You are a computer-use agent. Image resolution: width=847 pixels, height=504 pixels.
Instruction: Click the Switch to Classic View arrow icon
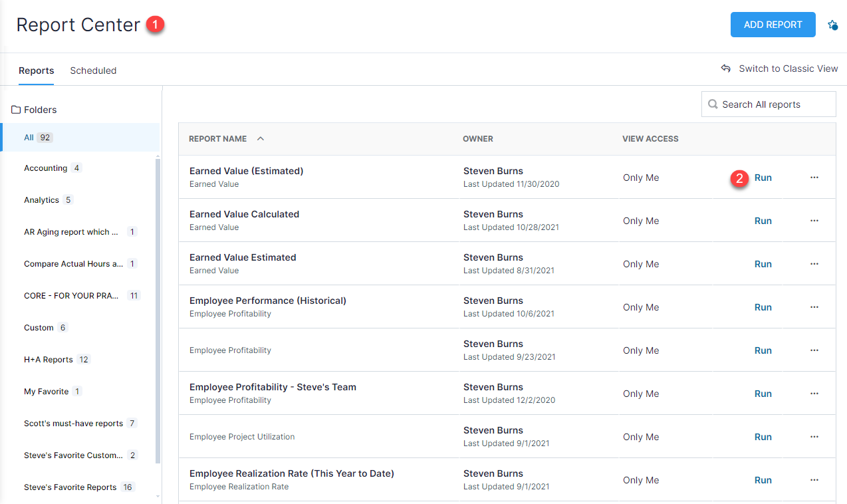tap(726, 68)
